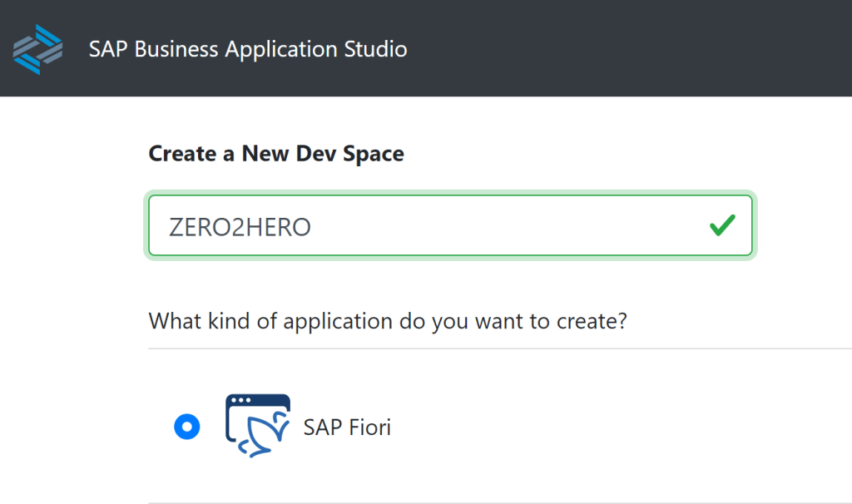Select the SAP Fiori radio button

tap(187, 427)
